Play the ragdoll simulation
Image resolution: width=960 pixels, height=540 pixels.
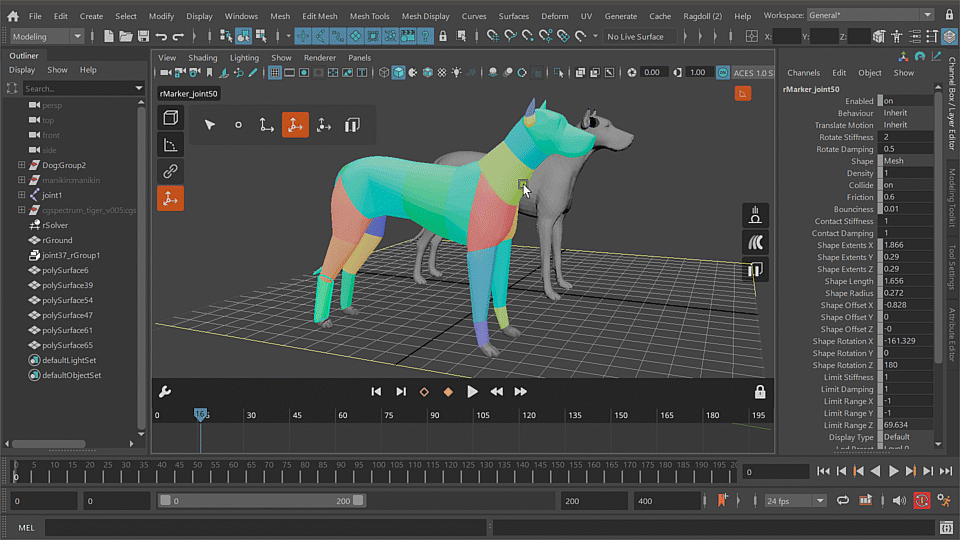(472, 392)
